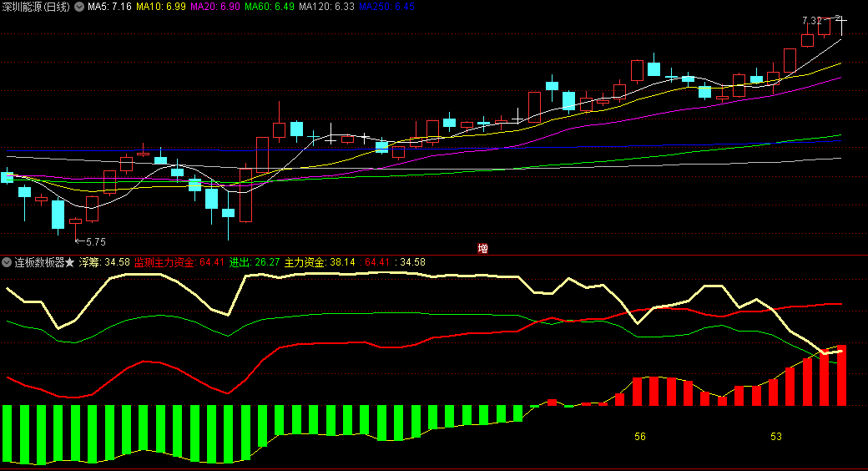Click the 5.75 low price label
Image resolution: width=868 pixels, height=471 pixels.
click(x=96, y=242)
